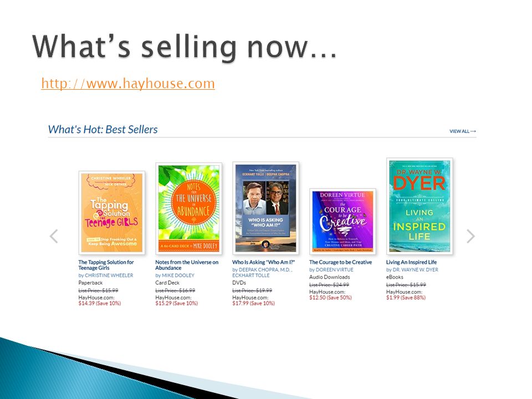Screen dimensions: 532x399
Task: Select the Living An Inspired Life cover
Action: click(x=420, y=206)
